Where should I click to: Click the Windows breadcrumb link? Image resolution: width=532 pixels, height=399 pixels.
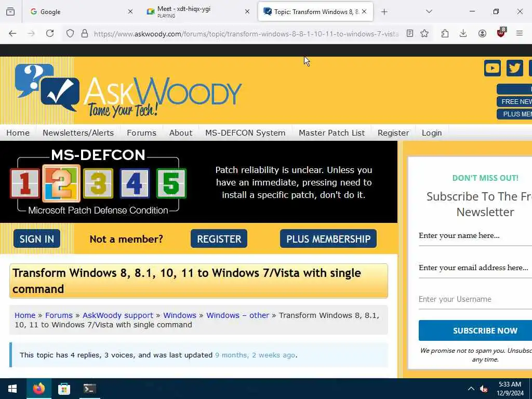click(180, 315)
